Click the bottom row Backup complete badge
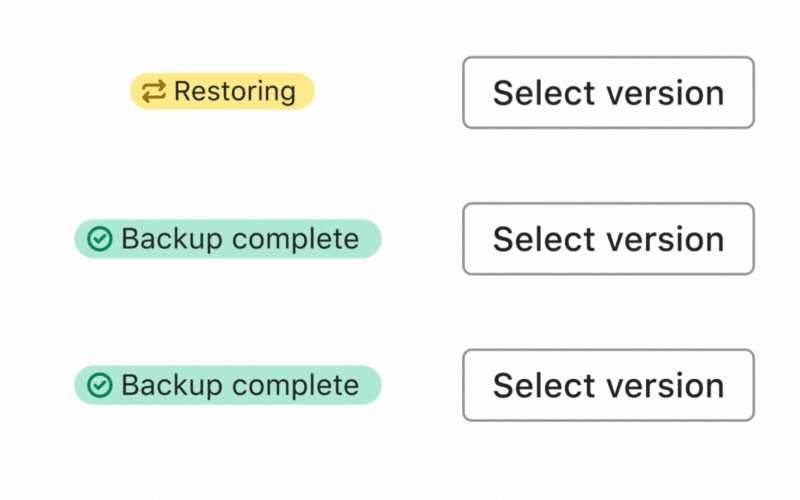 pyautogui.click(x=228, y=385)
